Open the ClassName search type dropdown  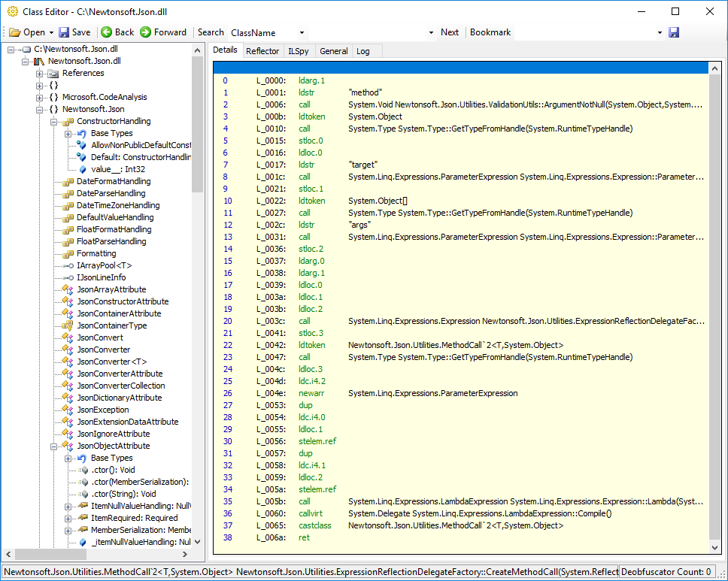click(x=302, y=33)
